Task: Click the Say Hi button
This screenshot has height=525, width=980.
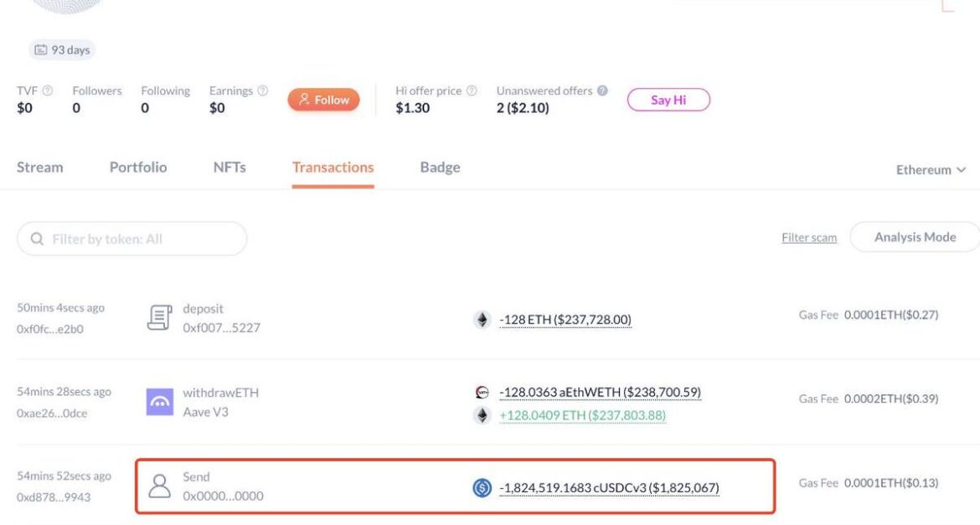Action: [x=668, y=100]
